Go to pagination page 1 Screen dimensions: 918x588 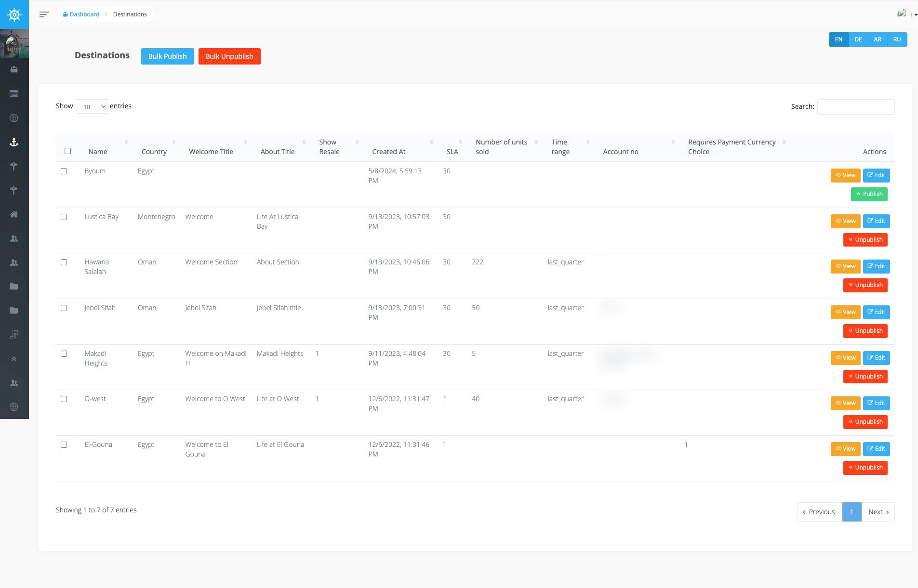(851, 512)
